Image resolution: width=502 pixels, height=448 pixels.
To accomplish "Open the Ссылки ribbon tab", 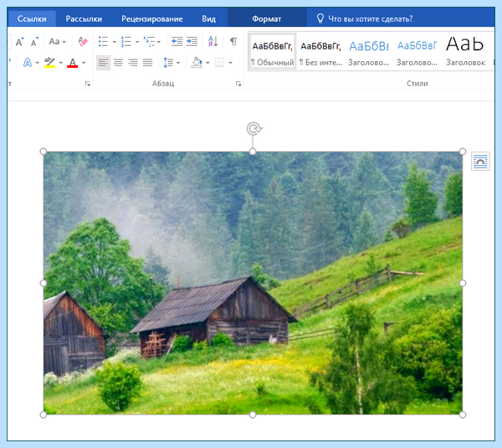I will click(x=32, y=19).
